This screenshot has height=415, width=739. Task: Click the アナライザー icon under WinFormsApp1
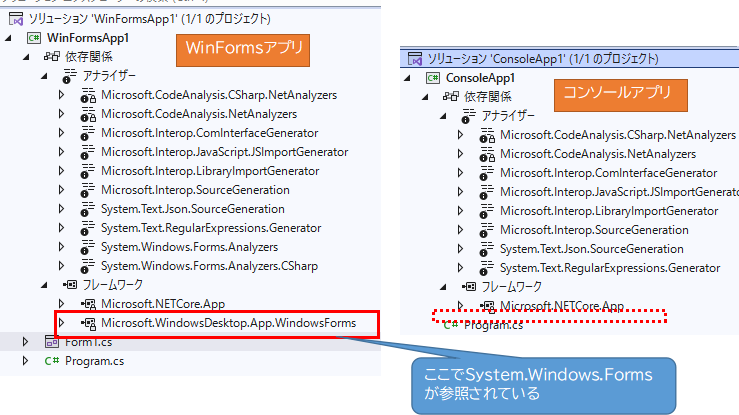69,76
